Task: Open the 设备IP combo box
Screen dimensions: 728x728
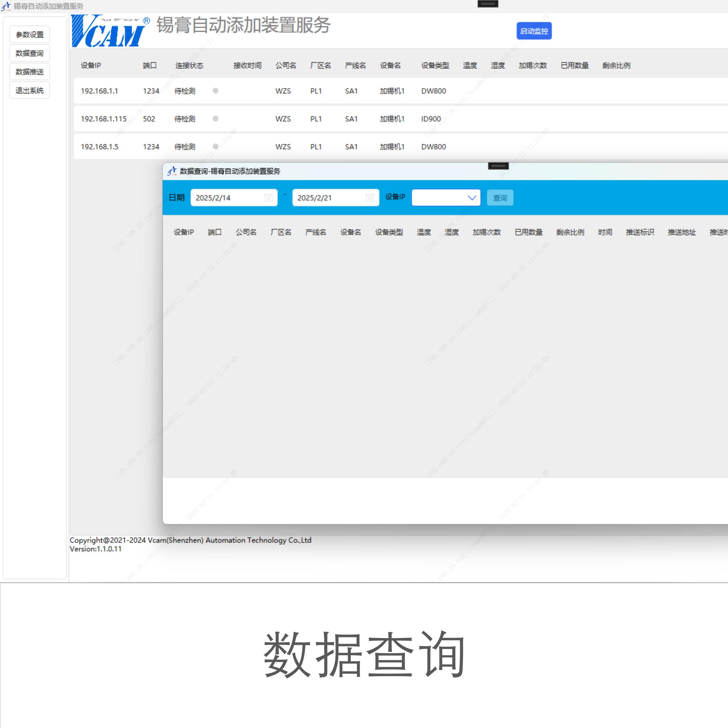Action: point(439,198)
